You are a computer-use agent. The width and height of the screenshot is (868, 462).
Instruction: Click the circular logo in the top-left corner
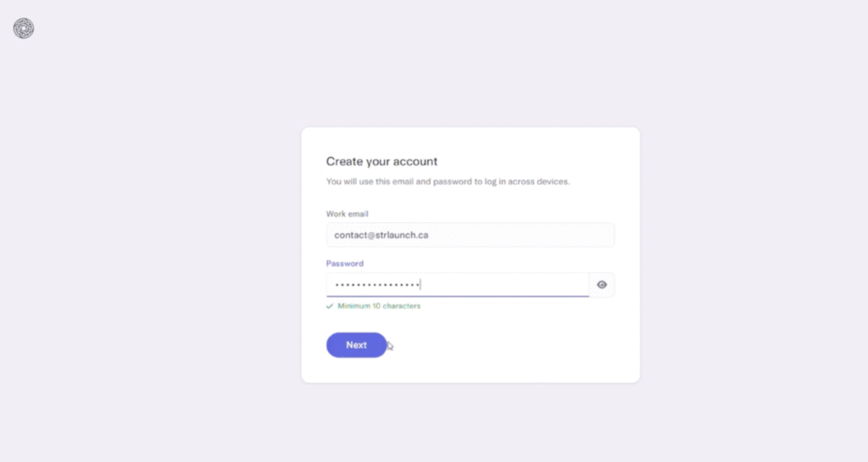(x=24, y=28)
